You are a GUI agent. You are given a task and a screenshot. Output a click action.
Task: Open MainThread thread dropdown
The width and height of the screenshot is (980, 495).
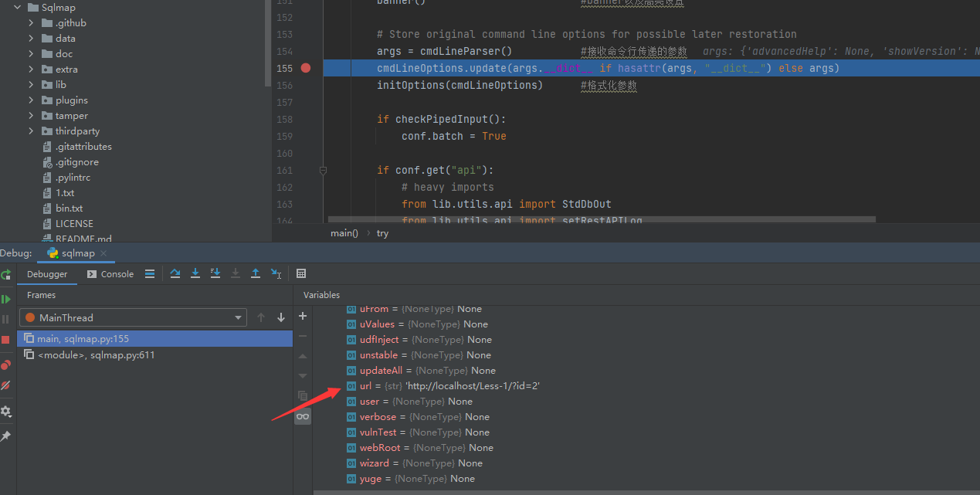(132, 317)
